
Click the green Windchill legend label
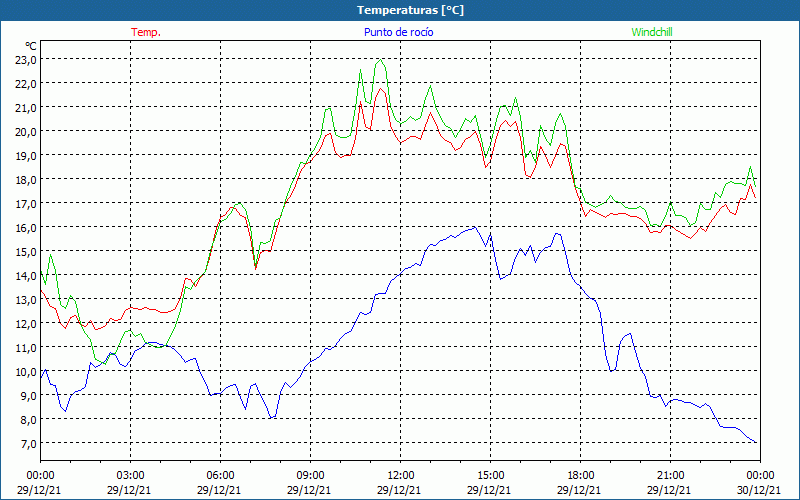click(652, 32)
